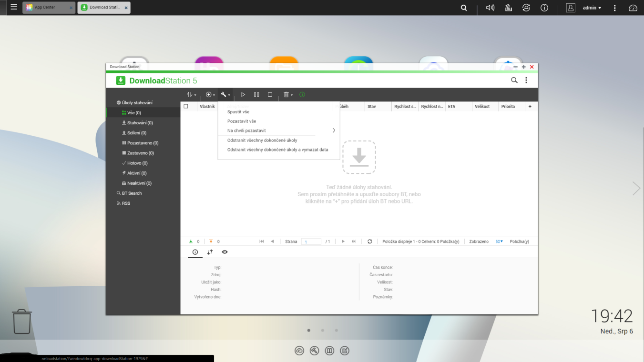The height and width of the screenshot is (362, 644).
Task: Show 'Aktivní (0)' tasks
Action: (x=143, y=173)
